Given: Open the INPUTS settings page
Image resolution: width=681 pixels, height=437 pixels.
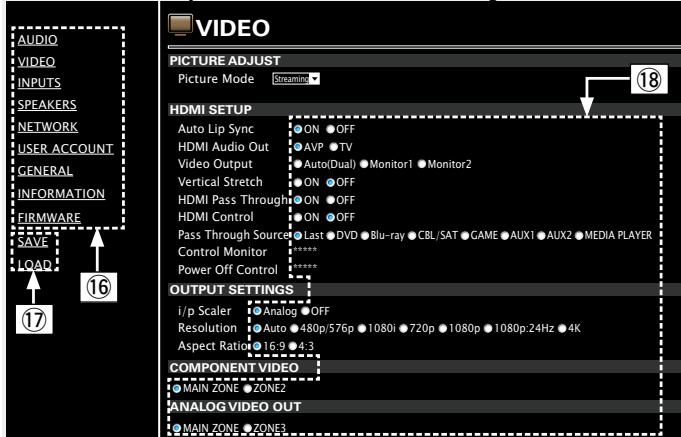Looking at the screenshot, I should [x=39, y=83].
